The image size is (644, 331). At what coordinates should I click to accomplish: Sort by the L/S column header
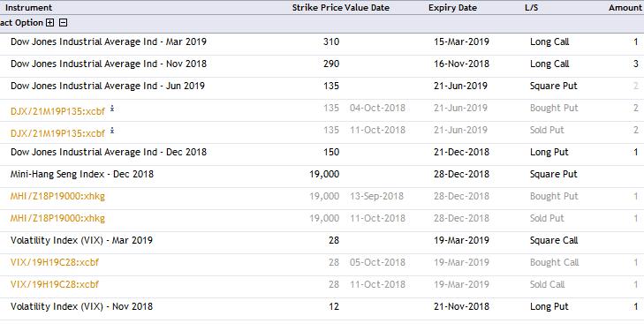pos(531,8)
